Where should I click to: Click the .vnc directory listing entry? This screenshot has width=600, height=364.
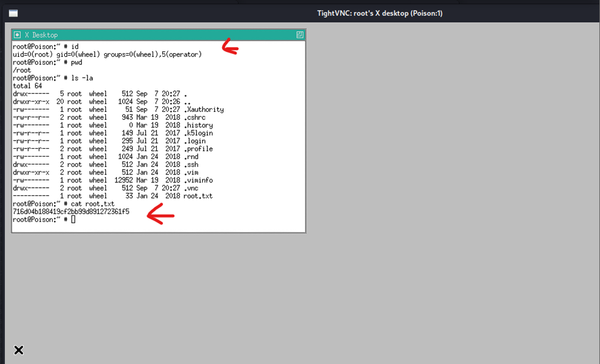coord(190,188)
